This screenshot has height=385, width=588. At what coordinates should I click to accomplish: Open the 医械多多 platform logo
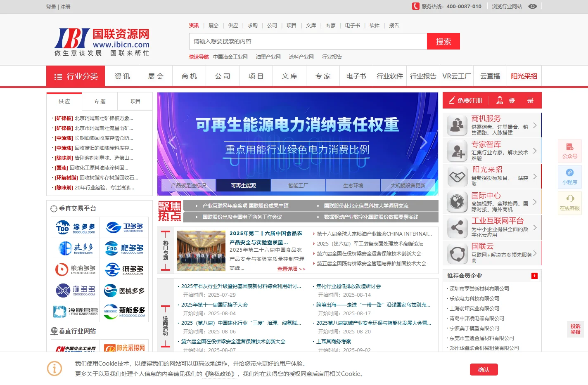[124, 291]
